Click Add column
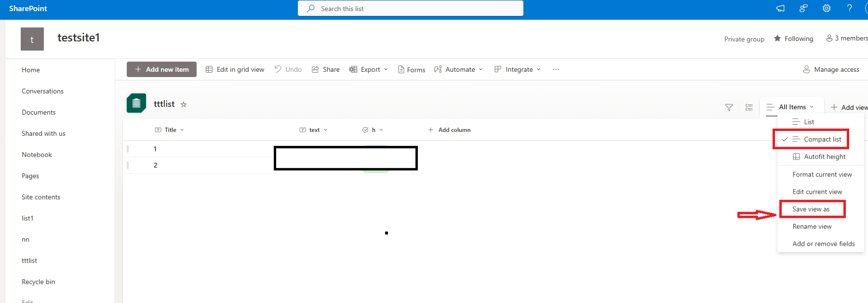Screen dimensions: 868x303 point(449,130)
